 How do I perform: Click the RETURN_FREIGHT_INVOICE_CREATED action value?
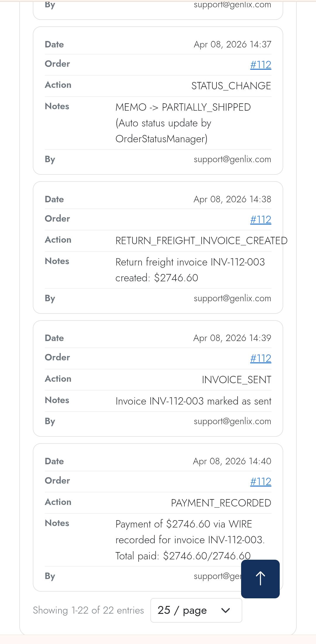pyautogui.click(x=201, y=241)
